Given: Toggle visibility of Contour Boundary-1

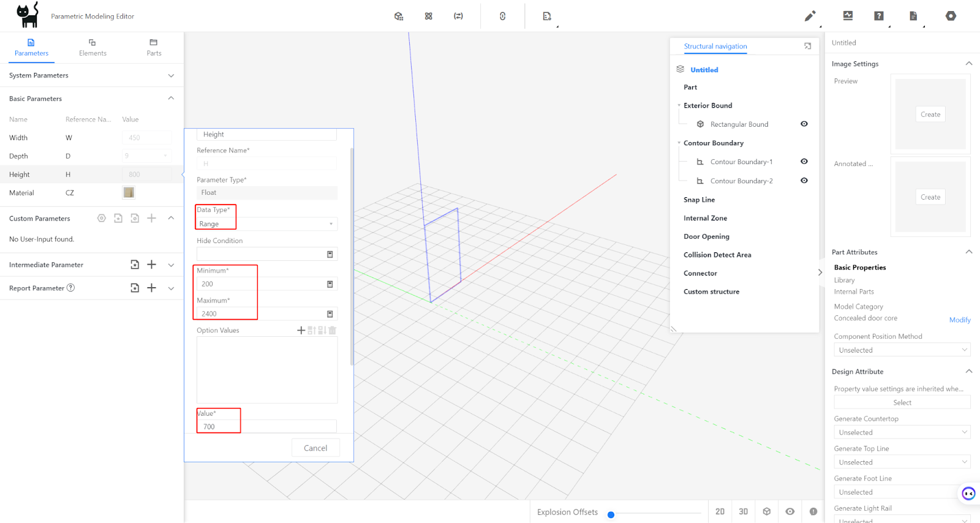Looking at the screenshot, I should click(x=804, y=162).
